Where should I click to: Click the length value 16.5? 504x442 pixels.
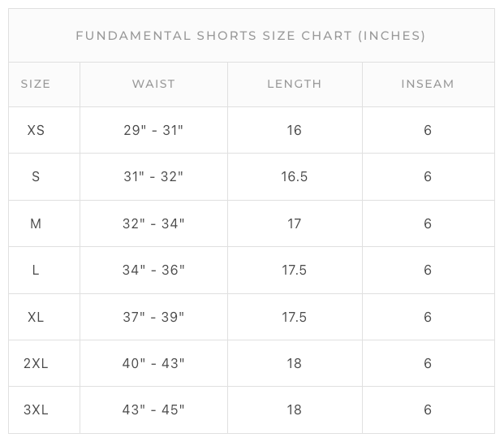[294, 176]
